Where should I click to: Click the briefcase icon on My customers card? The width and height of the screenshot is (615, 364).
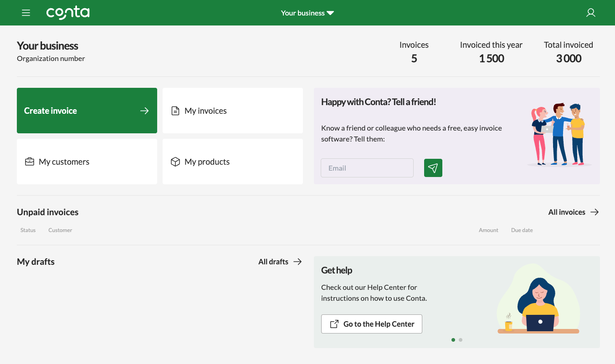pos(30,162)
